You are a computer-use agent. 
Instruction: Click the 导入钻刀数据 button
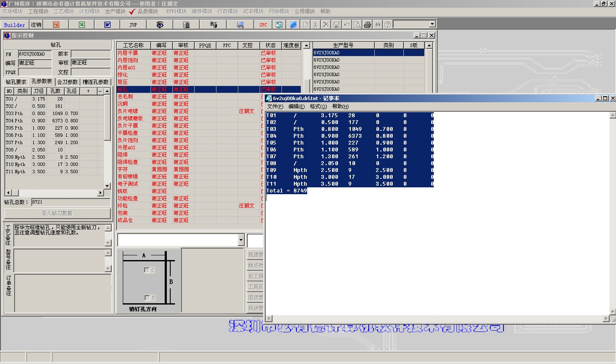click(57, 213)
